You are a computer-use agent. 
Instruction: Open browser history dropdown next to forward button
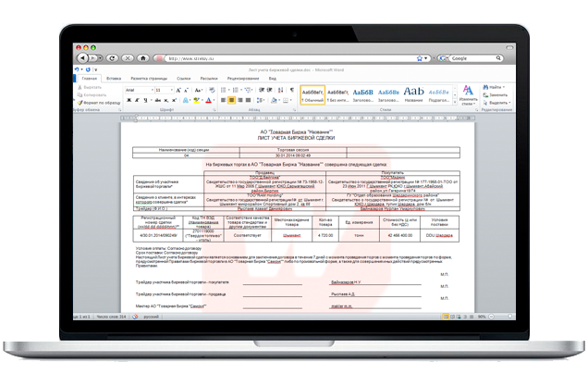[100, 58]
